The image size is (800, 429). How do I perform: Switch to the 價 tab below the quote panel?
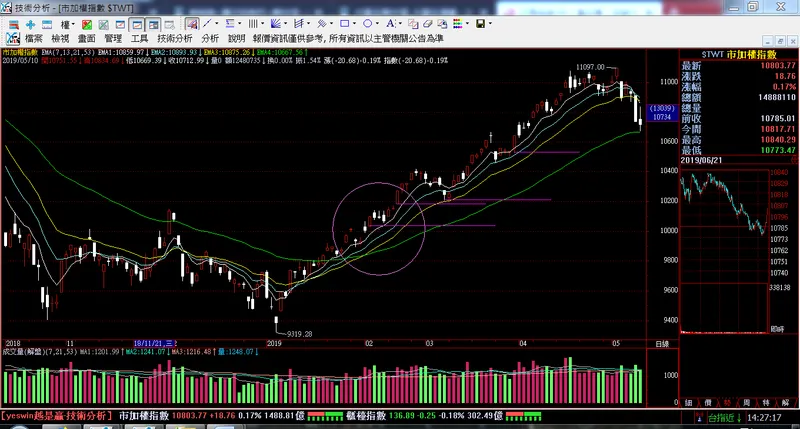click(x=708, y=403)
